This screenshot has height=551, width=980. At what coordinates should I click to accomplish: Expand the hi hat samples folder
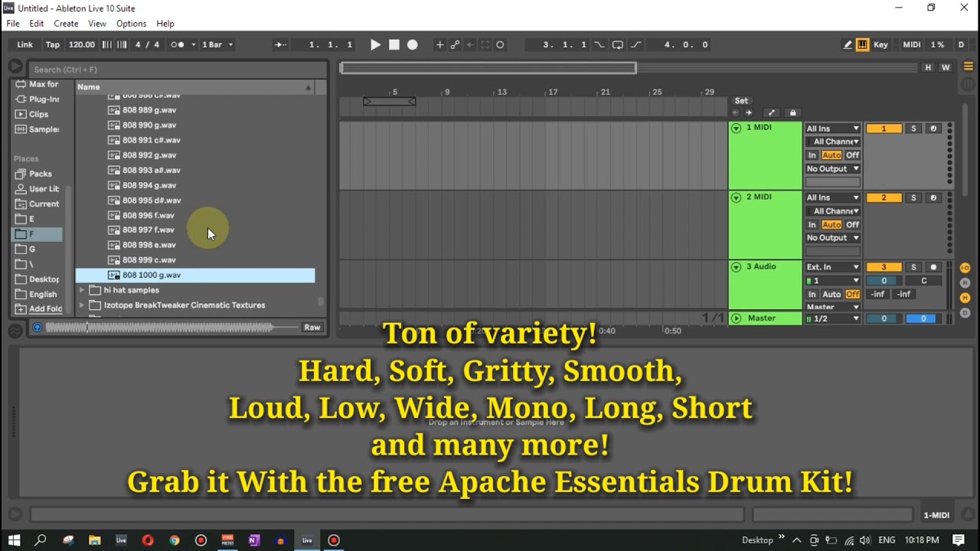[82, 290]
